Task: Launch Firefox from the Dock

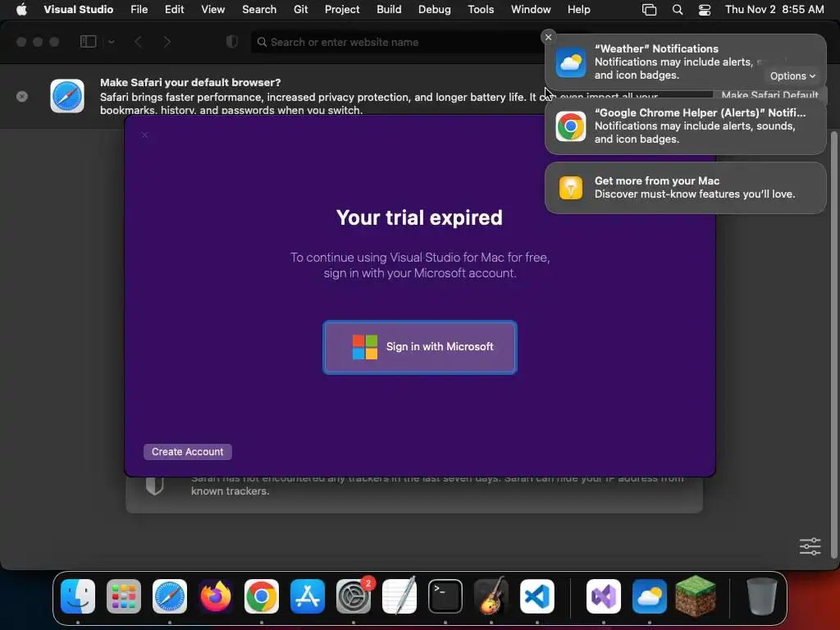Action: click(216, 596)
